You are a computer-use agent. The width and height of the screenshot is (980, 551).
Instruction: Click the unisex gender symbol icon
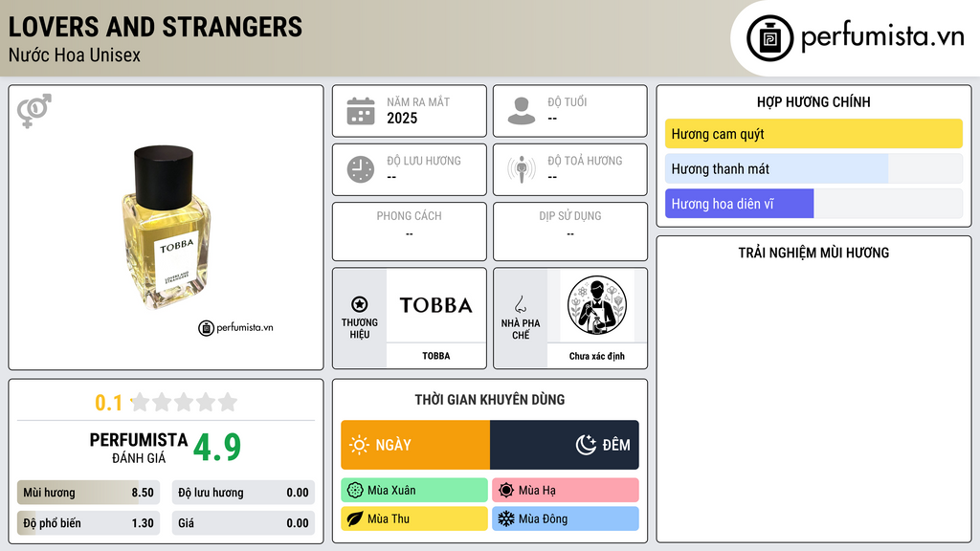click(34, 111)
